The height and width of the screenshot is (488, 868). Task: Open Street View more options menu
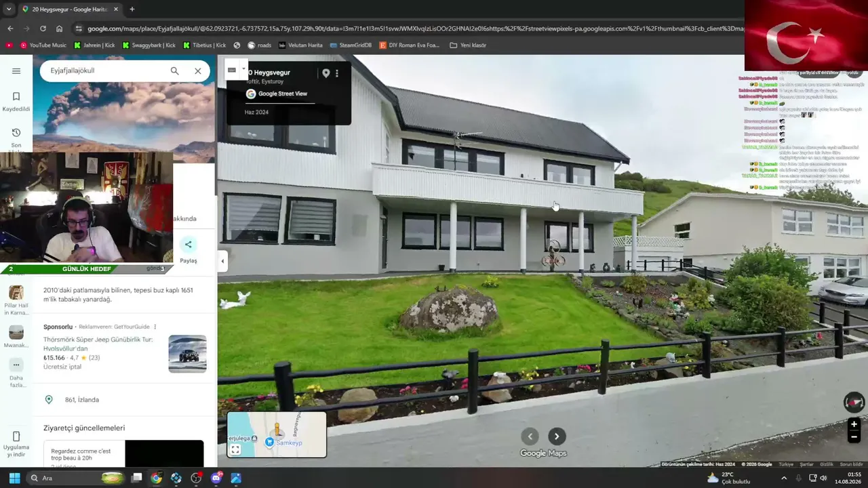click(337, 73)
